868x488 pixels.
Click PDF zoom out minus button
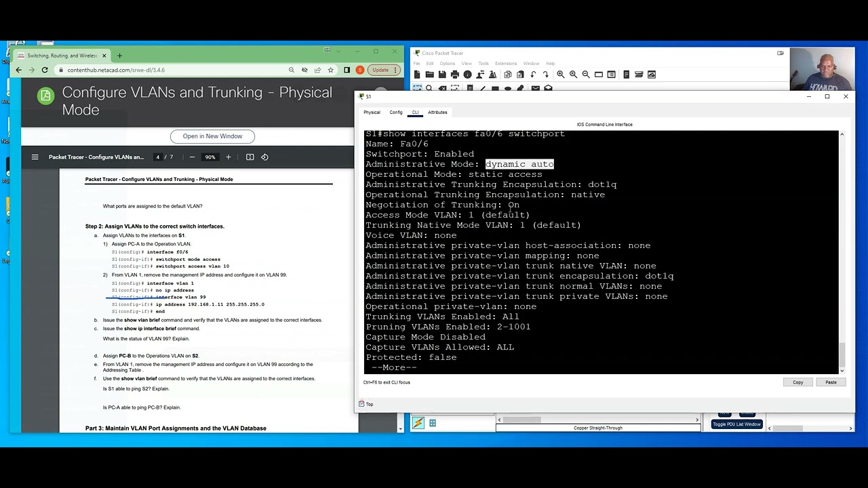(x=192, y=157)
